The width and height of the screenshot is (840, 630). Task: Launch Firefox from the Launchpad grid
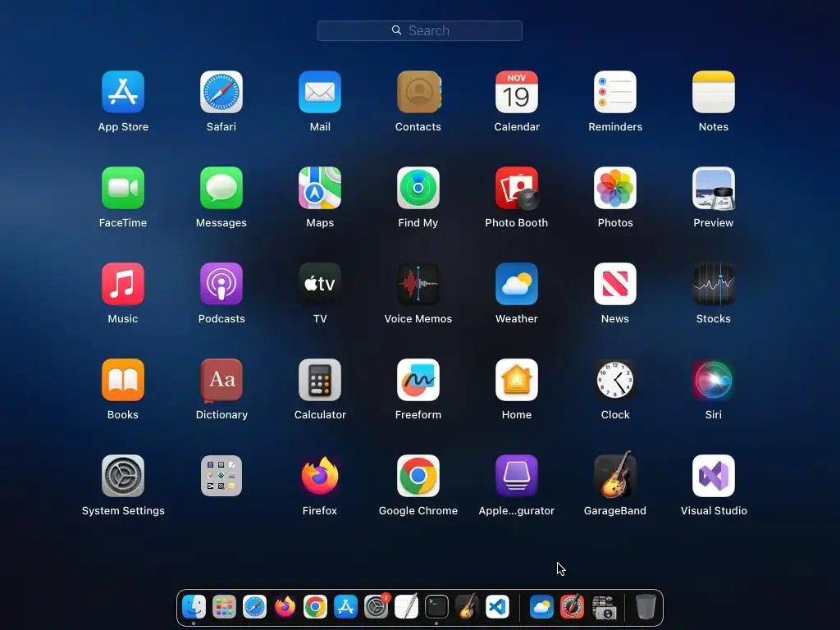[320, 476]
